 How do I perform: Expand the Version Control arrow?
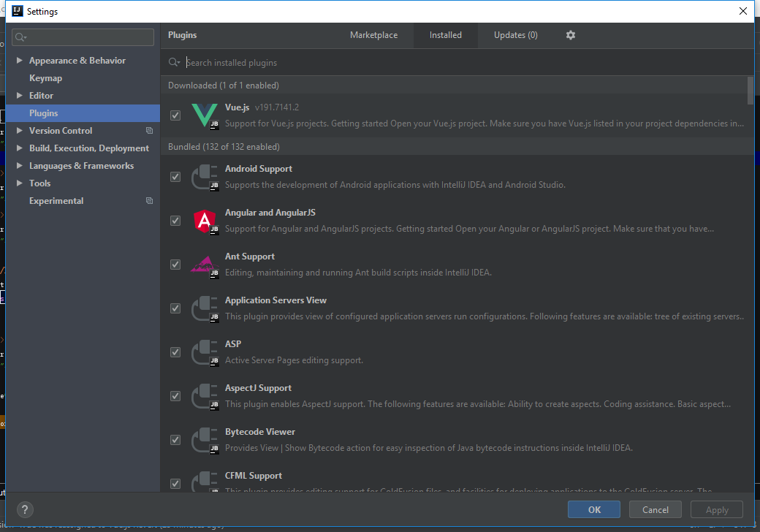point(20,130)
